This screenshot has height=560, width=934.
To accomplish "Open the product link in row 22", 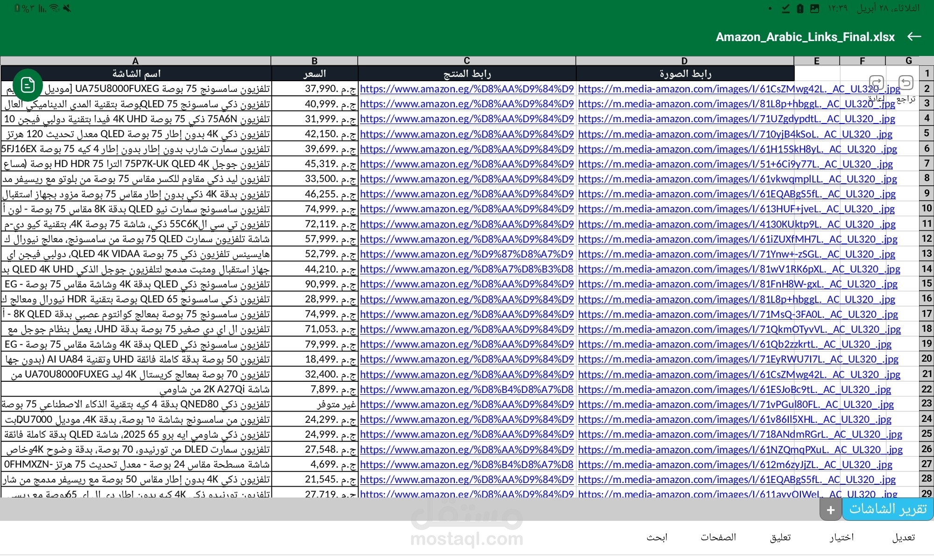I will tap(467, 389).
